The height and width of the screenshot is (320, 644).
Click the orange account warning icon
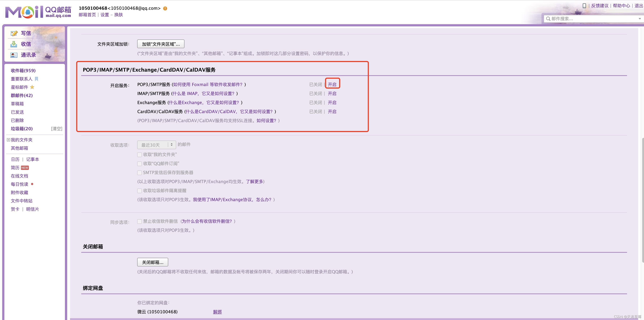point(165,8)
